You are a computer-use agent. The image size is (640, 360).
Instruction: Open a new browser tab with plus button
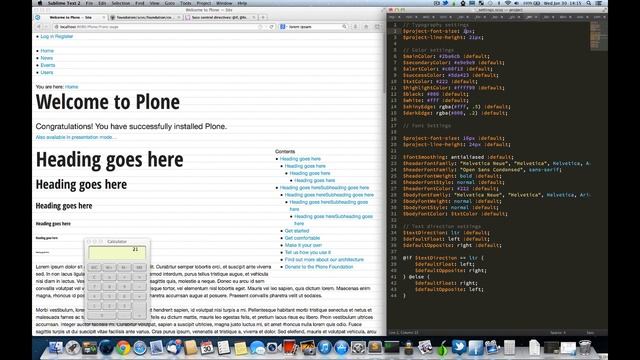click(263, 18)
